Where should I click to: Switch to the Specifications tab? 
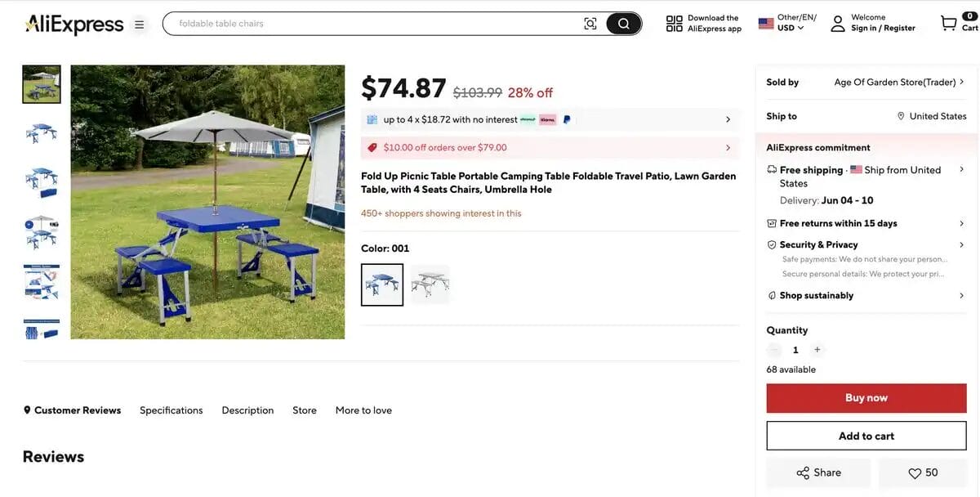pos(171,410)
